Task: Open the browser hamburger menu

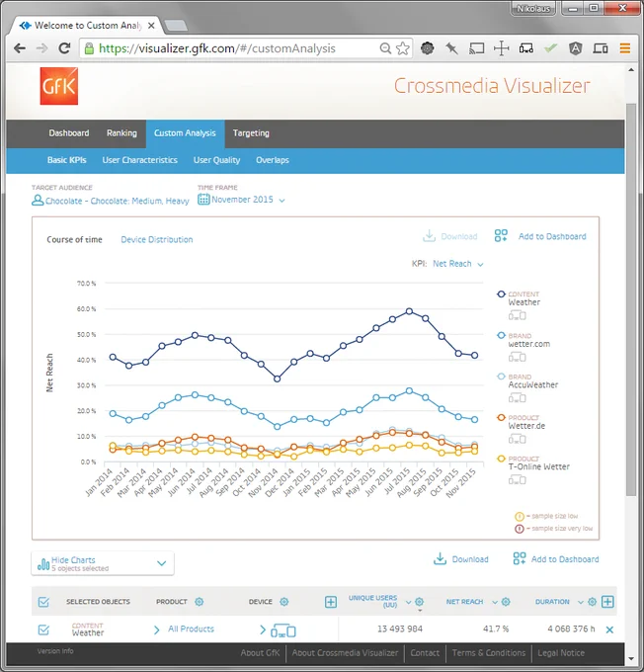Action: 625,48
